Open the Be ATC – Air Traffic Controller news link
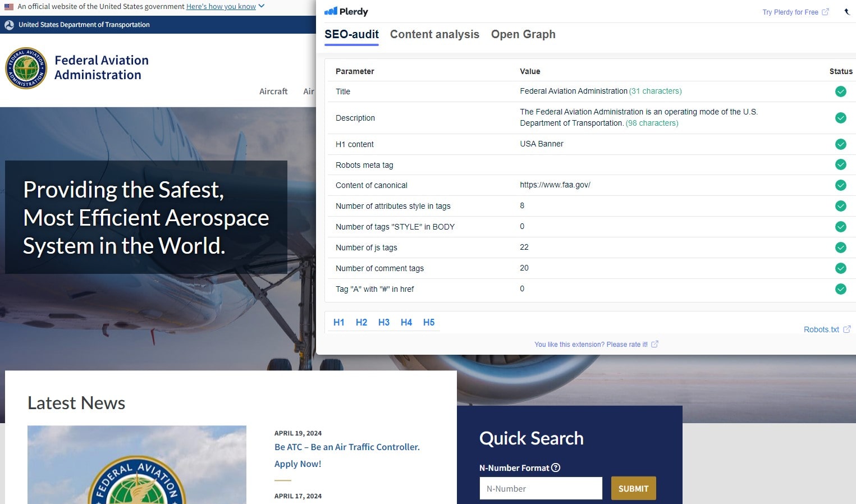 click(347, 455)
